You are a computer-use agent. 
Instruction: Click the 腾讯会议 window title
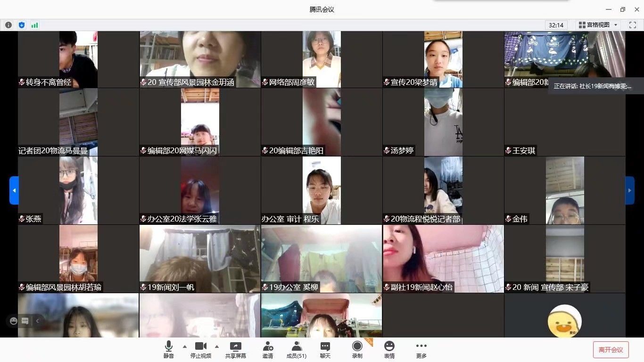tap(322, 9)
